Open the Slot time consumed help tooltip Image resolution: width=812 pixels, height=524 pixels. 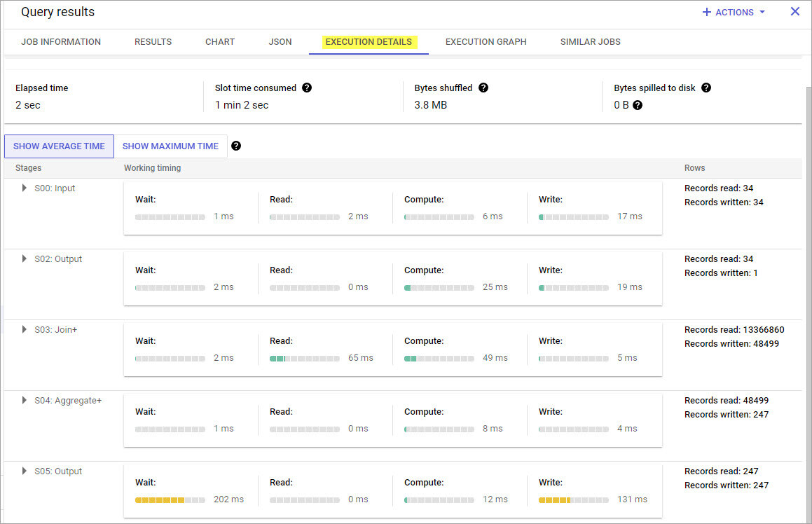click(x=307, y=88)
